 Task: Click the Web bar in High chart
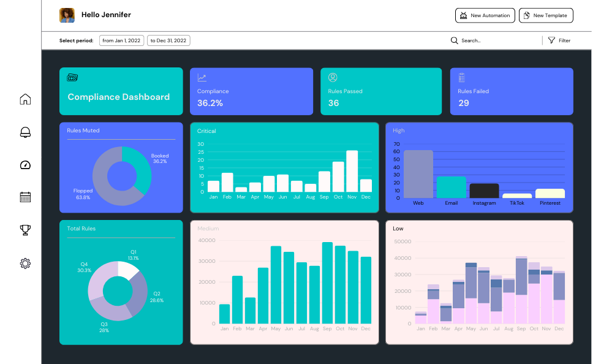418,174
